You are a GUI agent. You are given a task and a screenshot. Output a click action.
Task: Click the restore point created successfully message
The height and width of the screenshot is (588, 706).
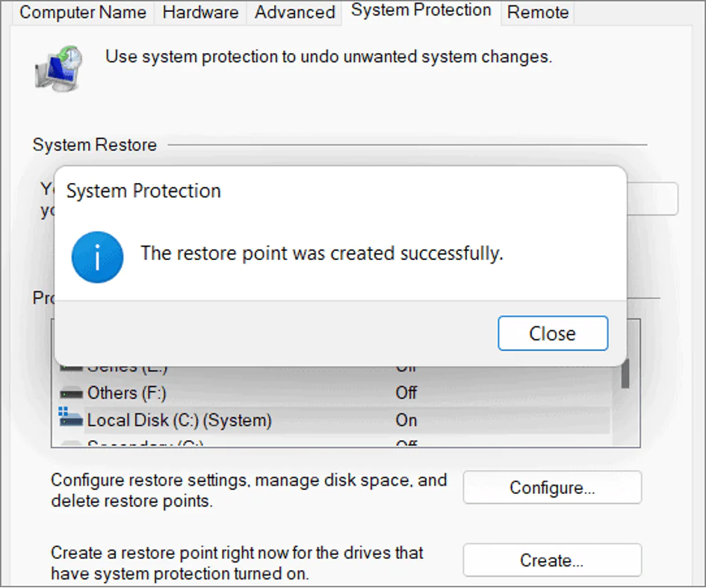(x=321, y=253)
